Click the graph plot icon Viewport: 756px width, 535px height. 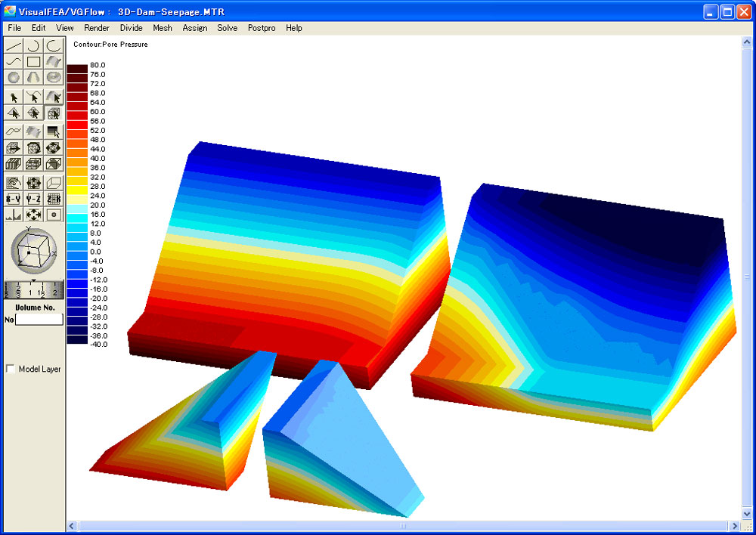pyautogui.click(x=14, y=215)
